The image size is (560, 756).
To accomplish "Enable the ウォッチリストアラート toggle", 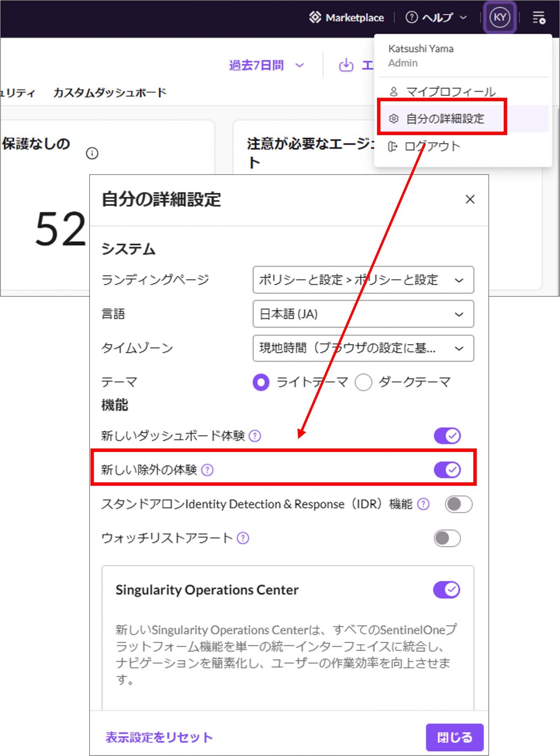I will coord(447,538).
